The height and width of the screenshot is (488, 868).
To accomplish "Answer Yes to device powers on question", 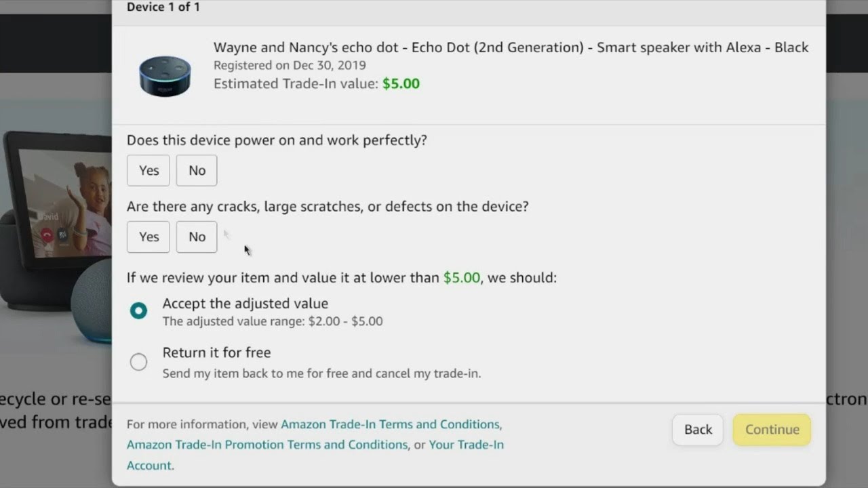I will pos(149,170).
